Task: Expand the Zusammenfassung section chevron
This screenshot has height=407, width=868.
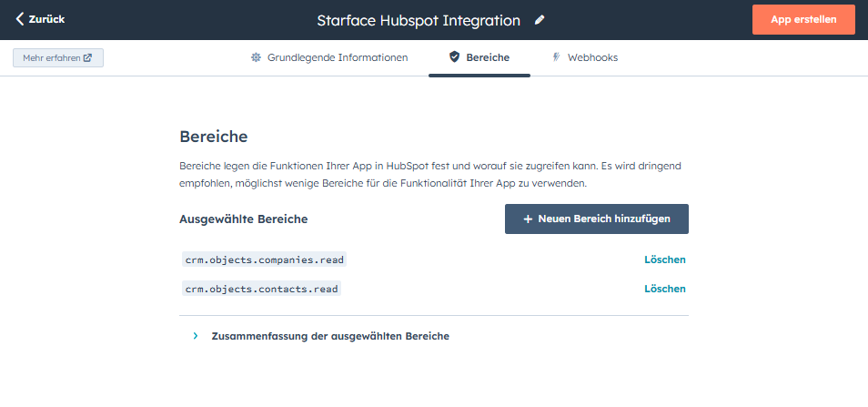Action: click(x=195, y=336)
